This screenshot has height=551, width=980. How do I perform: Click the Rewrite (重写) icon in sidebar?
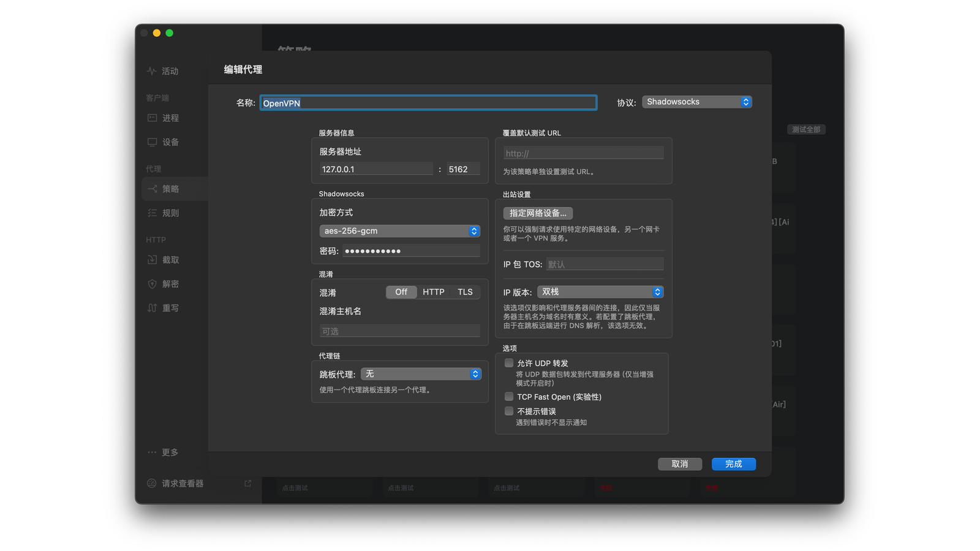click(152, 308)
